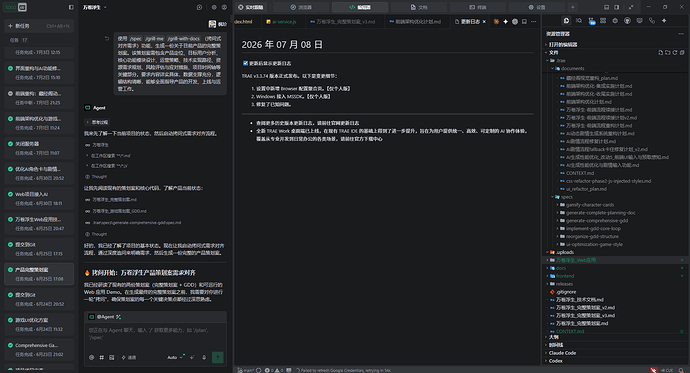The height and width of the screenshot is (373, 690).
Task: Click the phone icon in the sidebar toolbar
Action: pyautogui.click(x=652, y=21)
